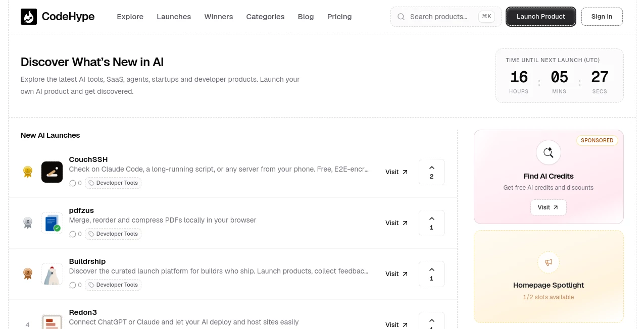Click the Find AI Credits sparkle-search icon
The height and width of the screenshot is (329, 644).
click(549, 152)
